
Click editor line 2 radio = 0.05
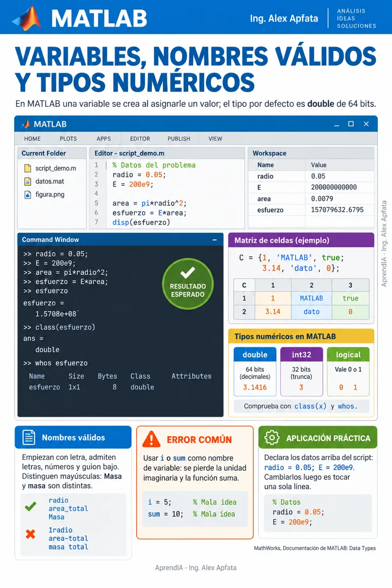tap(139, 174)
